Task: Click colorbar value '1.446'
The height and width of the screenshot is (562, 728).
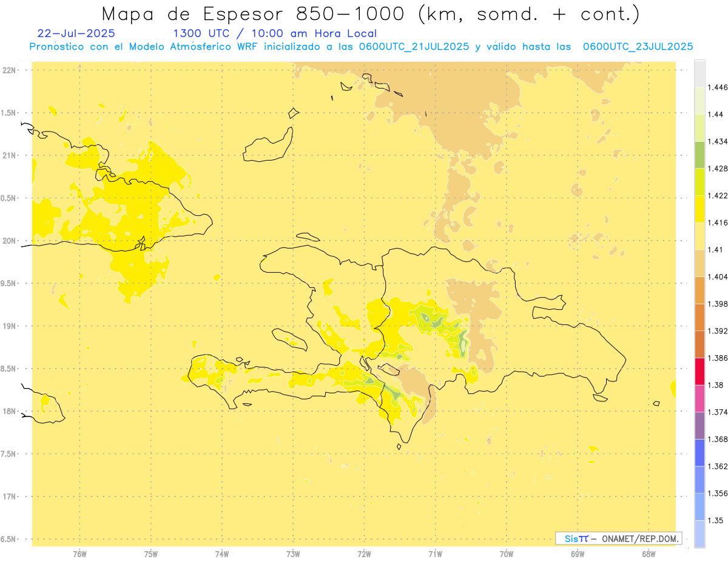Action: pos(718,87)
